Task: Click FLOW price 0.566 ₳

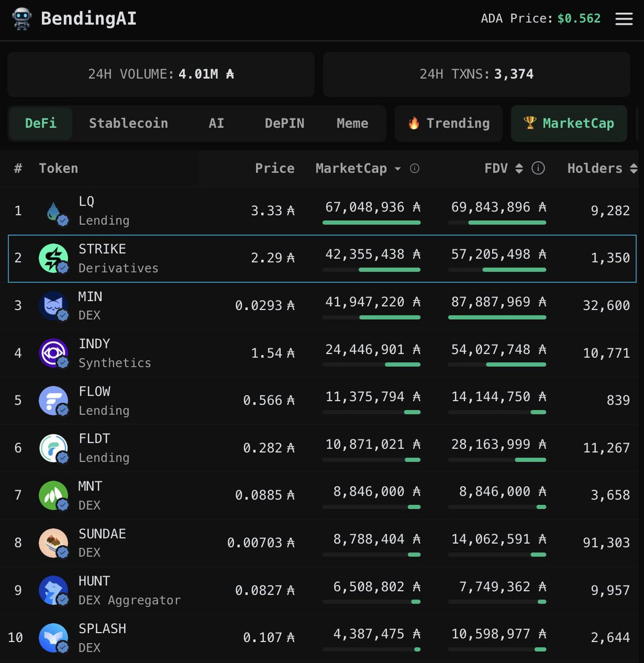Action: pos(269,401)
